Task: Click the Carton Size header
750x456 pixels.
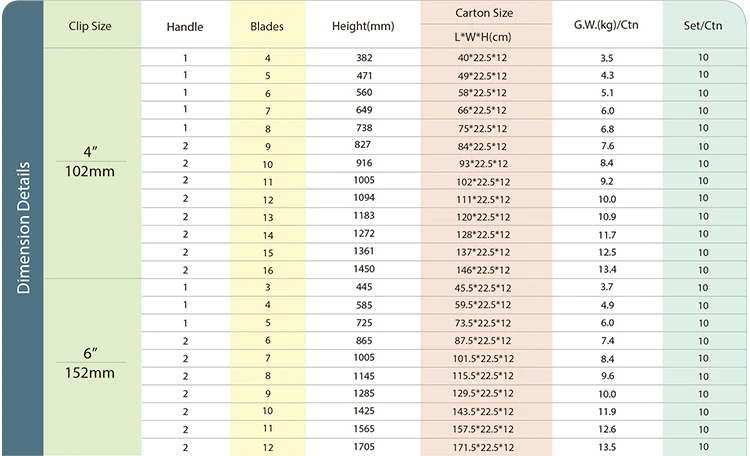Action: click(484, 13)
